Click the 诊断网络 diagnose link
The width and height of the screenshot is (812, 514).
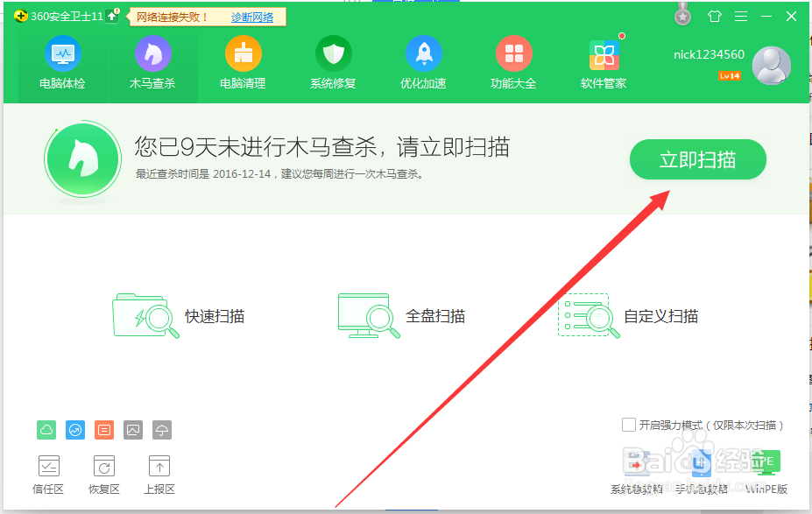coord(251,16)
